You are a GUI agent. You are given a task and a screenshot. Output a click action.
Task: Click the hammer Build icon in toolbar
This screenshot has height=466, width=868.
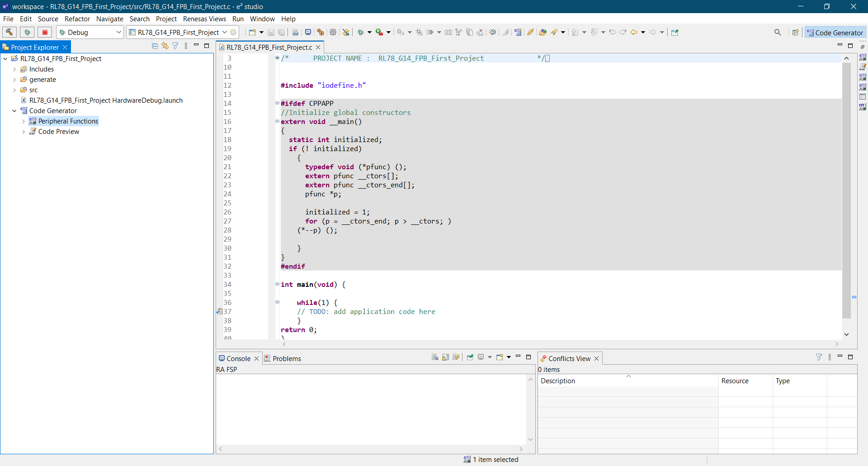[9, 32]
